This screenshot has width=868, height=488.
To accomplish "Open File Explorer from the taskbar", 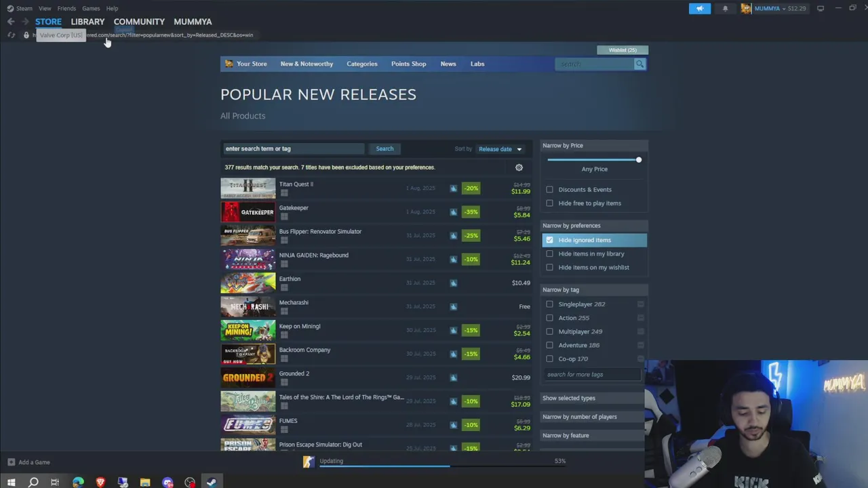I will tap(145, 483).
